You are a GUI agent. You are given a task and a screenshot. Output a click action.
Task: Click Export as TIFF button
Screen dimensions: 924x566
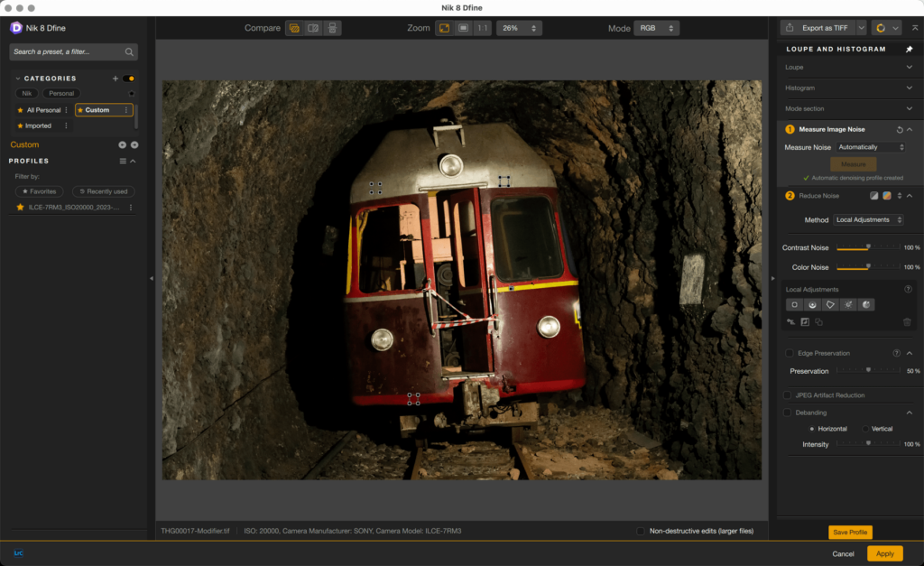(818, 28)
